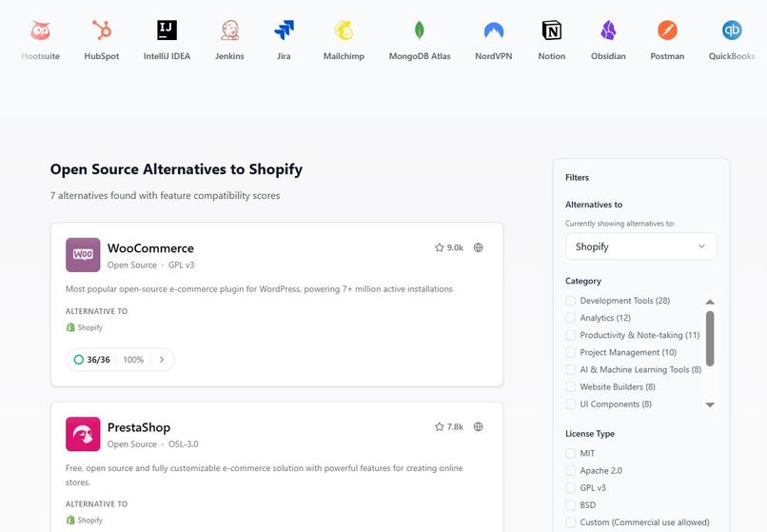
Task: Toggle the BSD license checkbox
Action: (x=570, y=504)
